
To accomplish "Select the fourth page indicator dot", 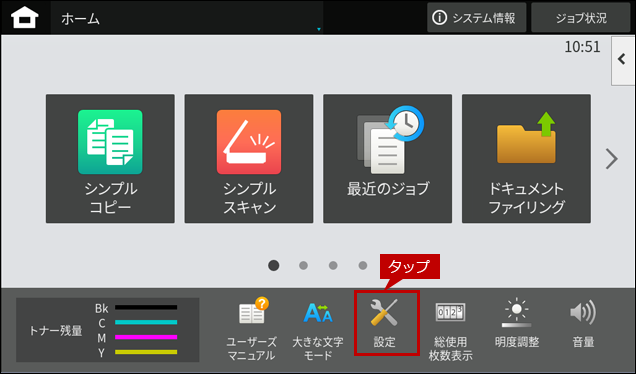I will pos(363,265).
